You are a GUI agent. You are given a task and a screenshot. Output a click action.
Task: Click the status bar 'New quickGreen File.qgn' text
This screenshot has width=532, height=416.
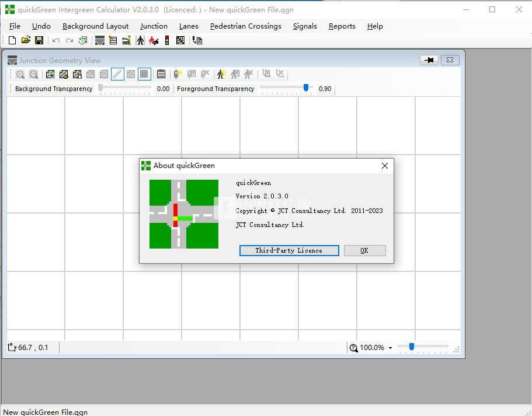(x=46, y=412)
